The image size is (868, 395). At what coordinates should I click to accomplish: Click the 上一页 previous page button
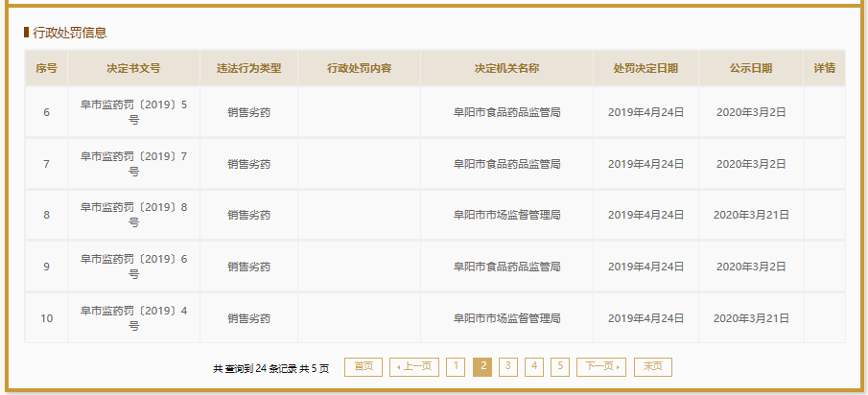point(413,367)
